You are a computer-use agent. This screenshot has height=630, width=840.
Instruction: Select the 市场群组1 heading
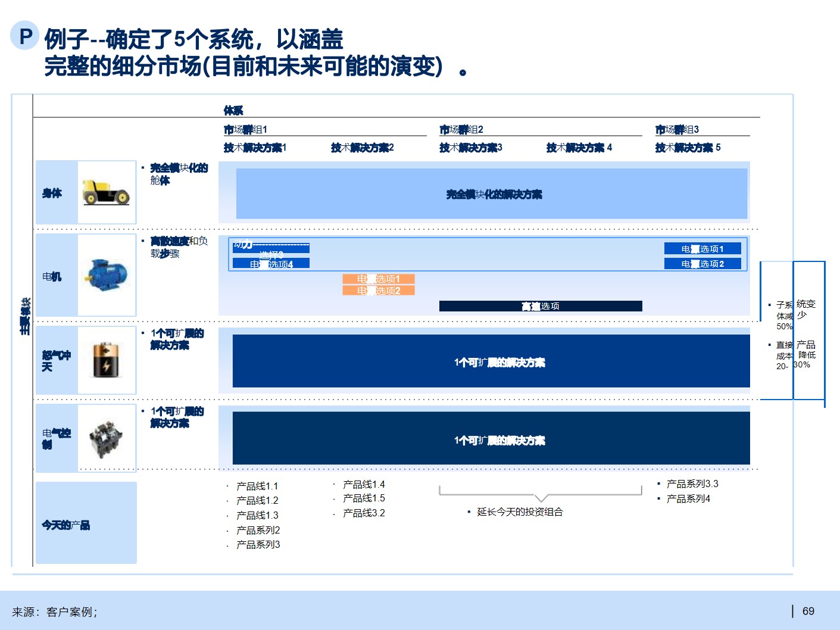(x=245, y=129)
